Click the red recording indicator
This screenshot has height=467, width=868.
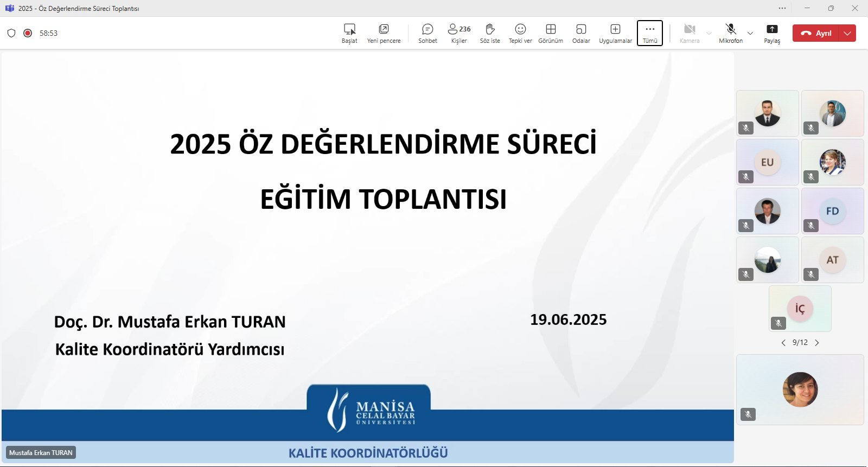(28, 33)
